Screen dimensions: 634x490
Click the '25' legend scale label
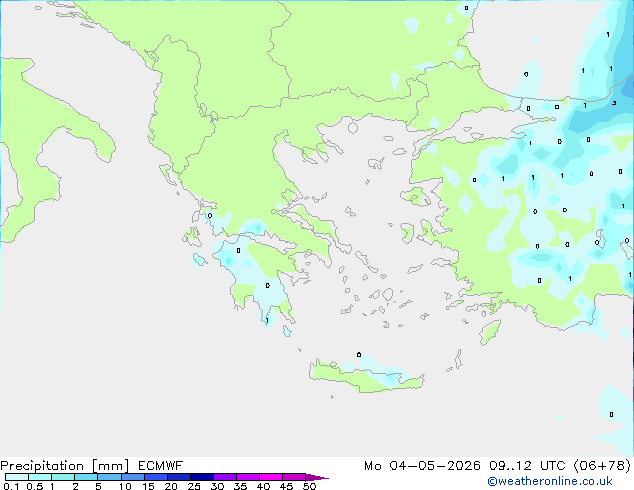pos(194,486)
